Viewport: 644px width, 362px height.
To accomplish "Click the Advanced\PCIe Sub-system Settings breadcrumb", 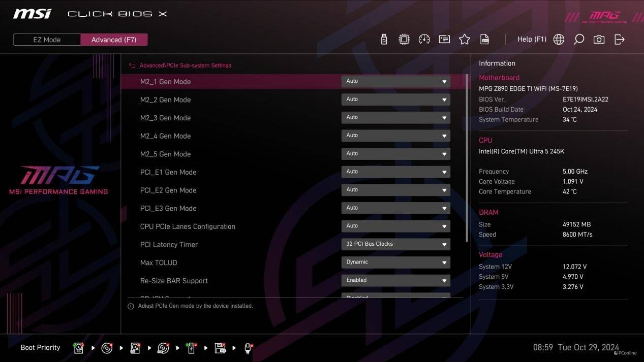I will pyautogui.click(x=185, y=65).
